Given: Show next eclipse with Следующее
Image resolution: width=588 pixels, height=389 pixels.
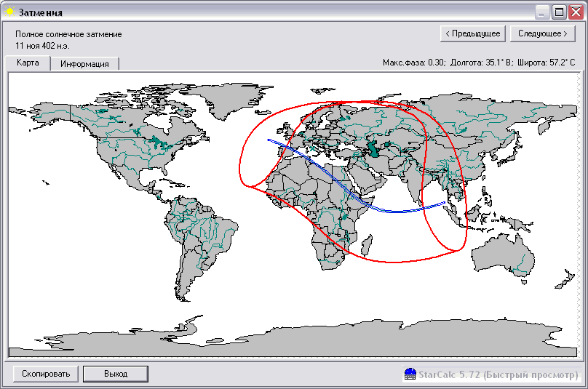Looking at the screenshot, I should (x=542, y=33).
